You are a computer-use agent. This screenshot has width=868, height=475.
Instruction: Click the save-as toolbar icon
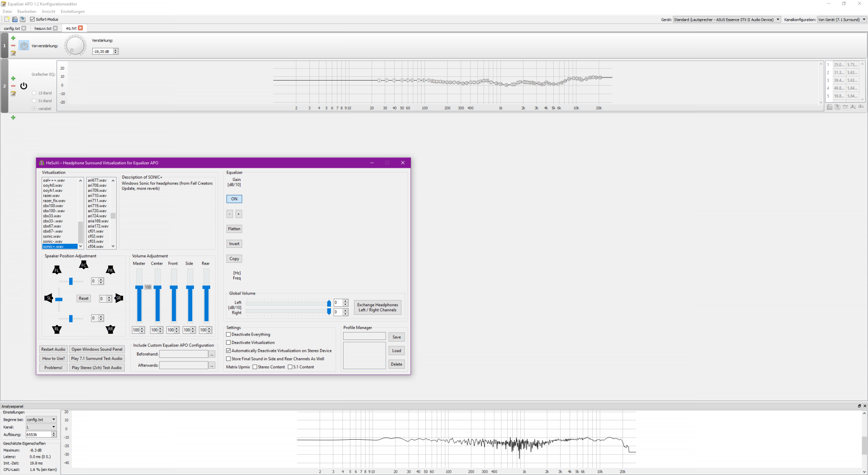(x=23, y=19)
